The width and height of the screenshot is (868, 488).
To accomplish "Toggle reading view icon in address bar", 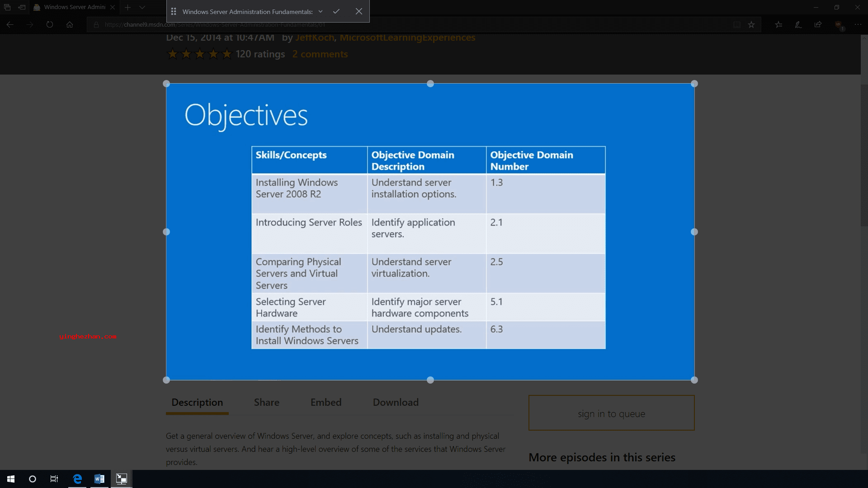I will coord(736,25).
